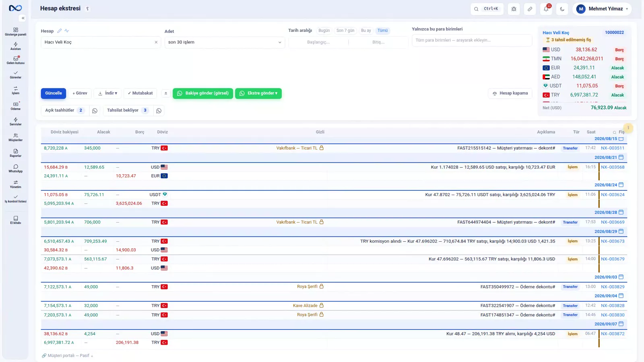Open Gösterge paneli in sidebar

pos(15,32)
